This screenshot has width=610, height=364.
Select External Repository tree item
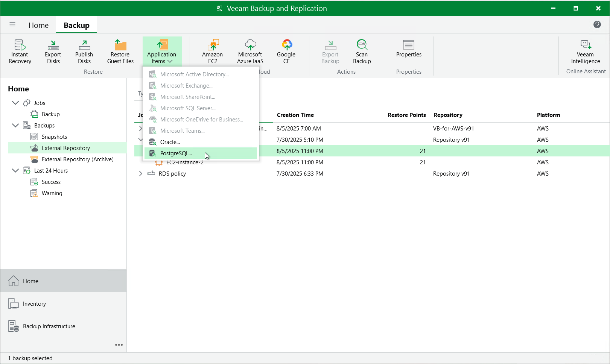[66, 148]
